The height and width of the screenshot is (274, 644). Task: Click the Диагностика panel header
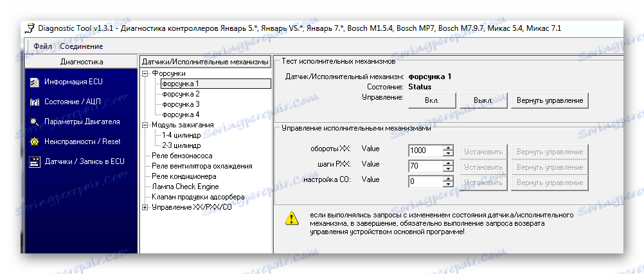click(82, 62)
